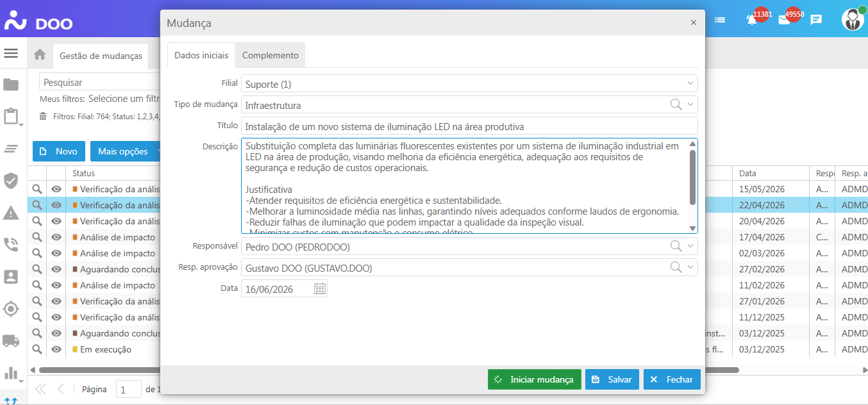The width and height of the screenshot is (868, 405).
Task: Click the Salvar button
Action: tap(612, 379)
